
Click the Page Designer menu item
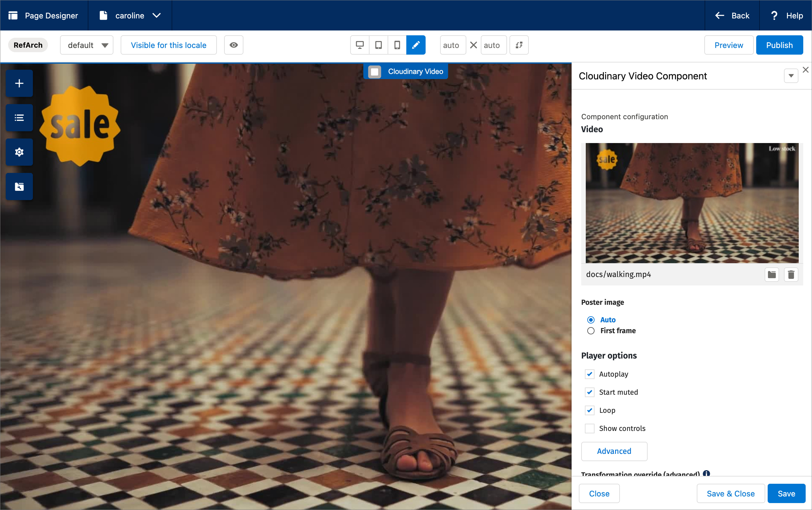pyautogui.click(x=43, y=15)
